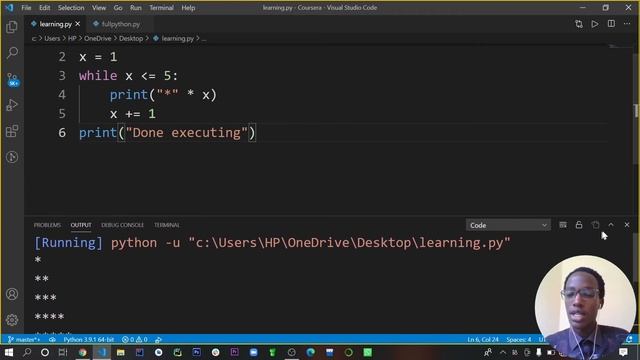The width and height of the screenshot is (640, 360).
Task: Open the Windows notification center
Action: click(x=623, y=352)
